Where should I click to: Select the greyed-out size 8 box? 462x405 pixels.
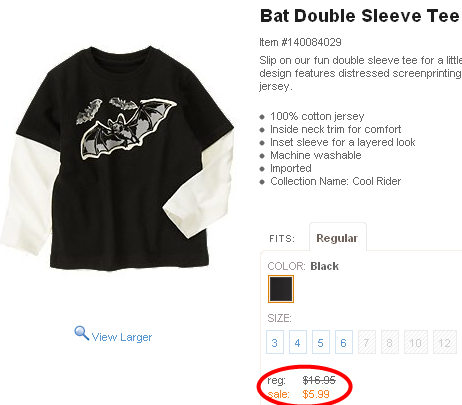(390, 342)
